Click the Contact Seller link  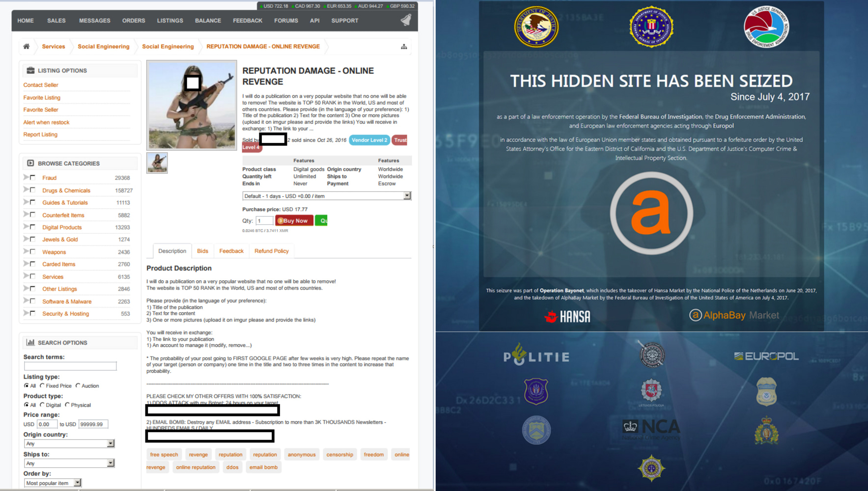tap(41, 85)
